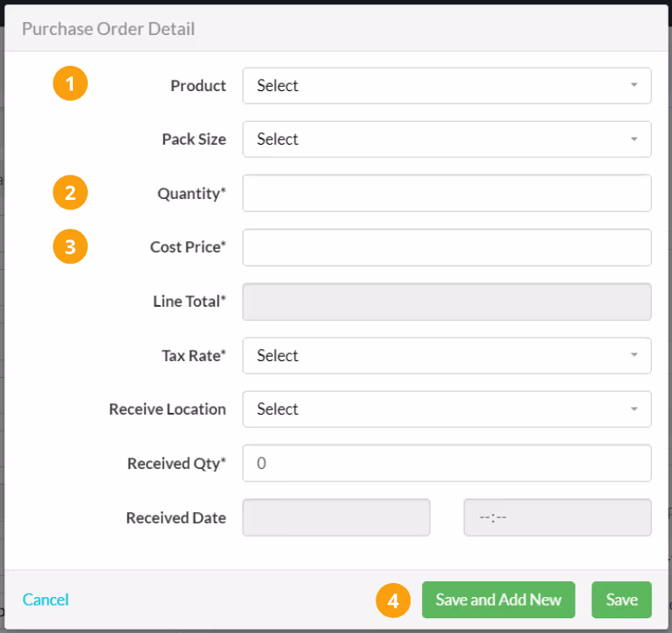
Task: Expand the Tax Rate dropdown
Action: click(x=447, y=355)
